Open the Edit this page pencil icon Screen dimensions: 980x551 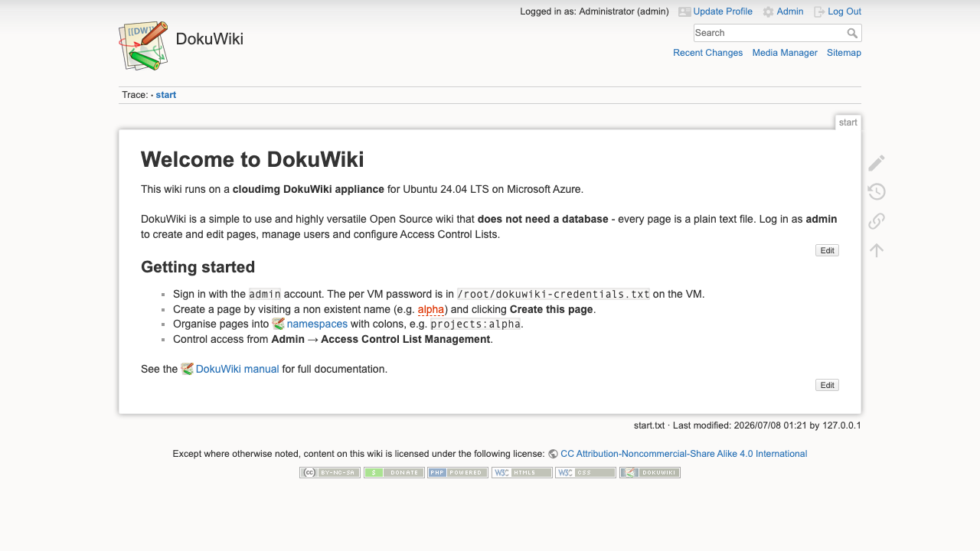coord(877,162)
